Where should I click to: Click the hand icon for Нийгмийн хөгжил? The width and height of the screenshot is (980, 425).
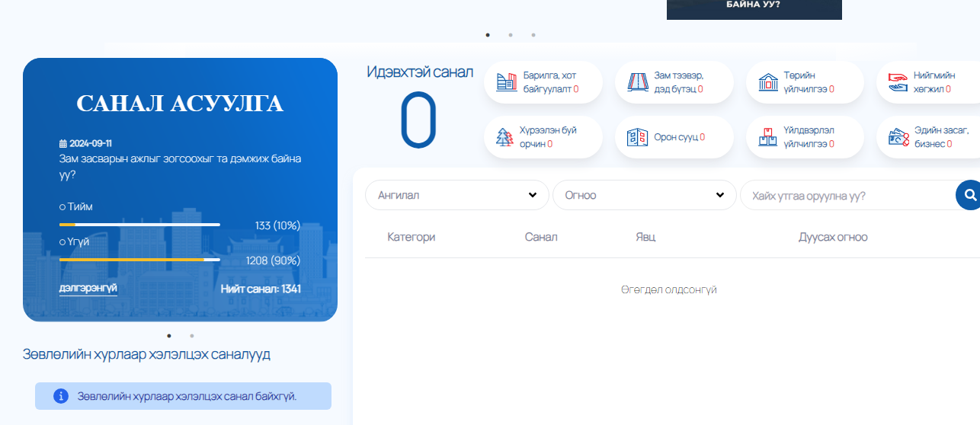(x=898, y=82)
